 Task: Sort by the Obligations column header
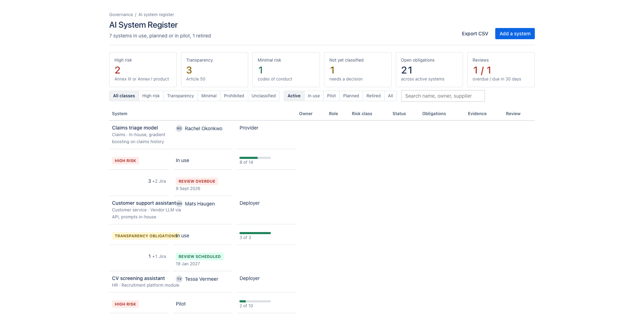click(x=434, y=114)
